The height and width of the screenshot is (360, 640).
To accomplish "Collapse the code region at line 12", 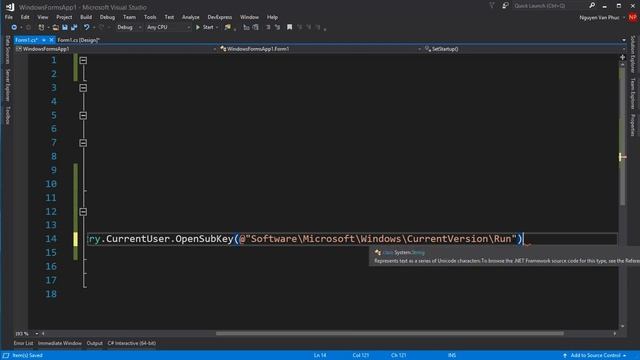I will [83, 212].
